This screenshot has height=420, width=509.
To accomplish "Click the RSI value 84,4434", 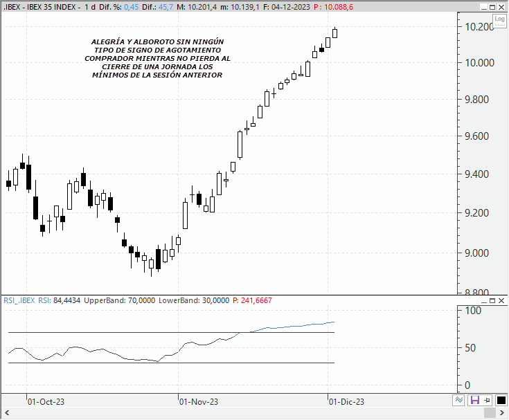I will [66, 301].
